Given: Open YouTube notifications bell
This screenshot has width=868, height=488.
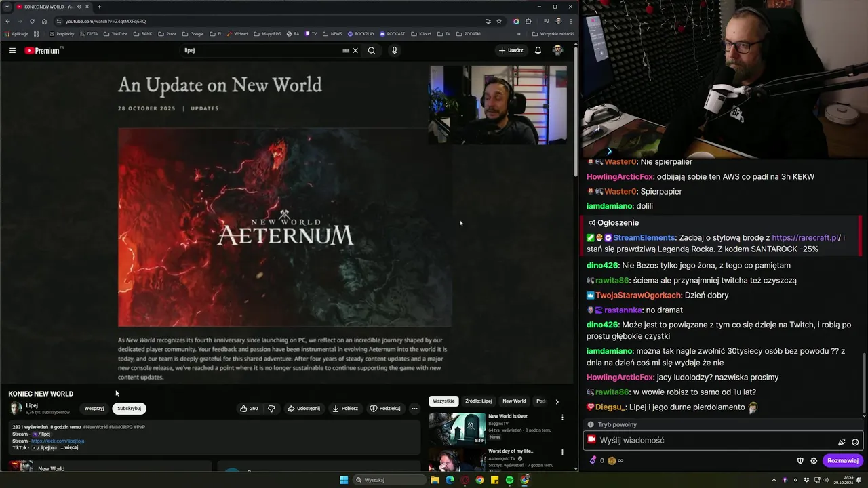Looking at the screenshot, I should pyautogui.click(x=538, y=50).
